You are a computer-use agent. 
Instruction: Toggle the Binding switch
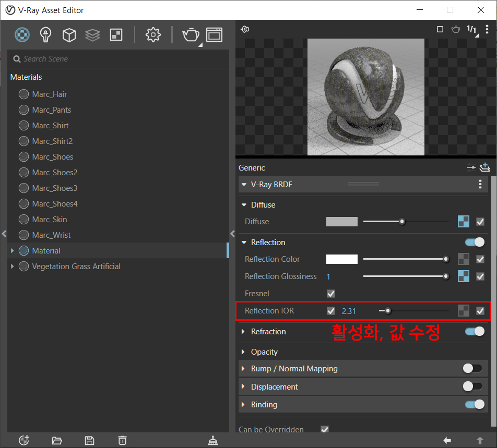click(x=475, y=404)
